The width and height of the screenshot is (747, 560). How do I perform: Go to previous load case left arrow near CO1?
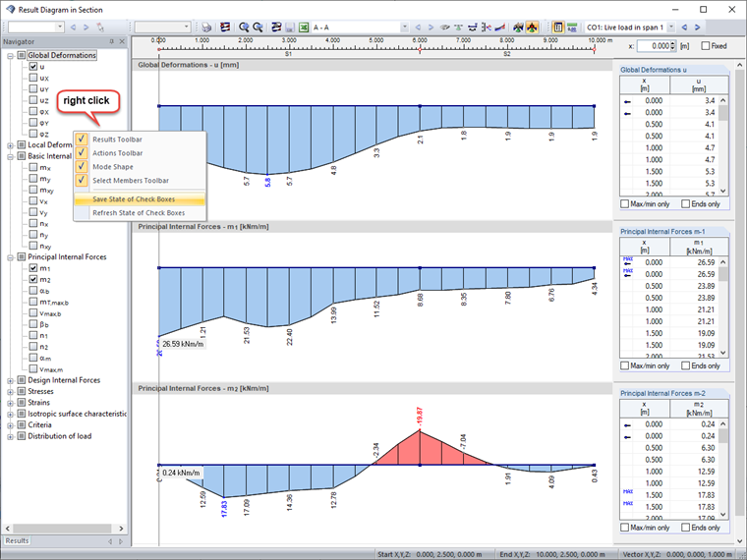(685, 28)
